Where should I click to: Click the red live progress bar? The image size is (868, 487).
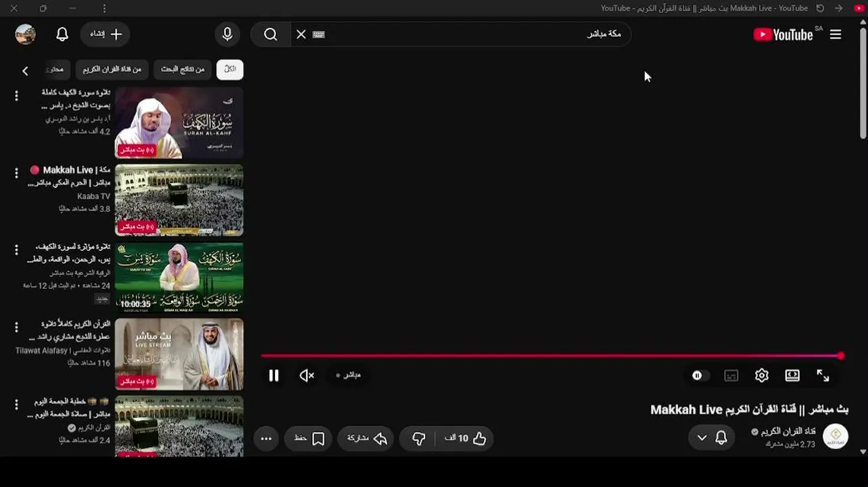pos(552,355)
